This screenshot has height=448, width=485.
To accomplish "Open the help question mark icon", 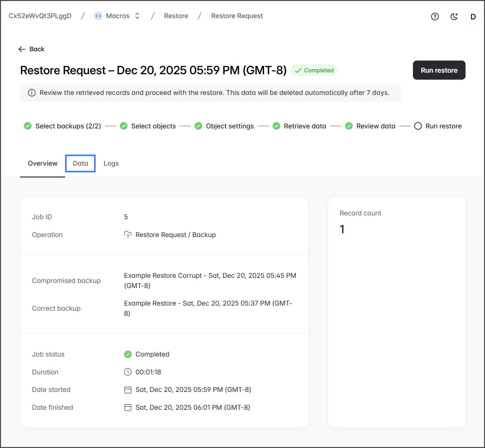I will tap(435, 17).
